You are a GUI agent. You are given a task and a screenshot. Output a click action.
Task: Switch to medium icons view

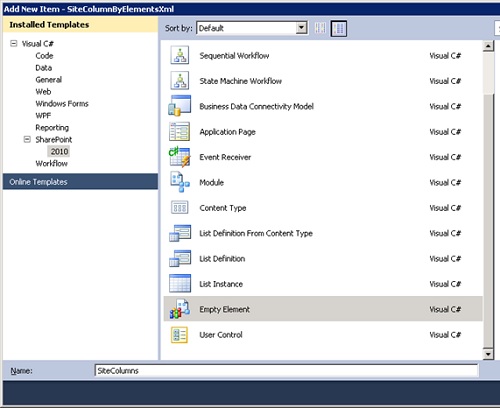339,28
